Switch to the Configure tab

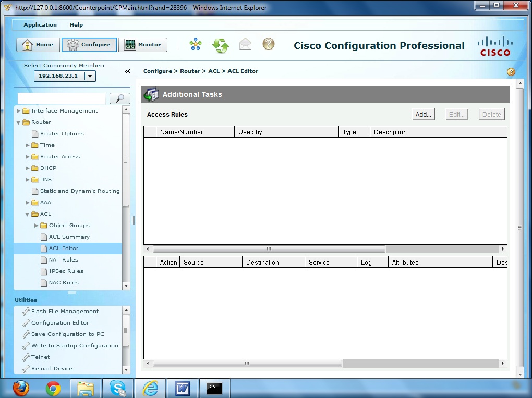point(89,44)
